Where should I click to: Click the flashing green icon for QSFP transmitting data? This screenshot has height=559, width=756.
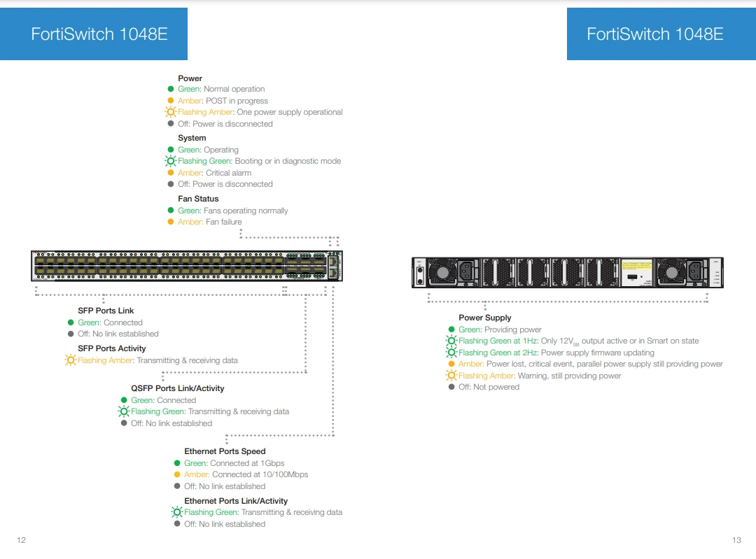tap(124, 411)
